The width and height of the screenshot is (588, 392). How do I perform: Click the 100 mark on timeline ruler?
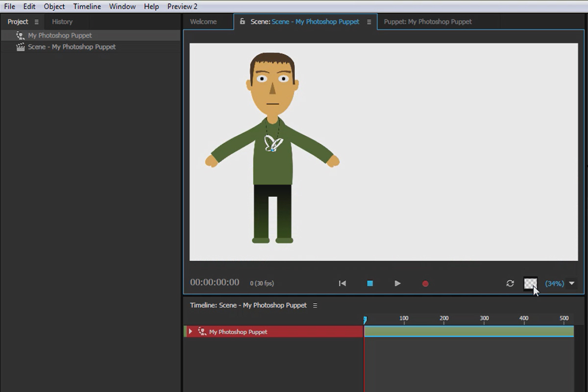pos(404,318)
